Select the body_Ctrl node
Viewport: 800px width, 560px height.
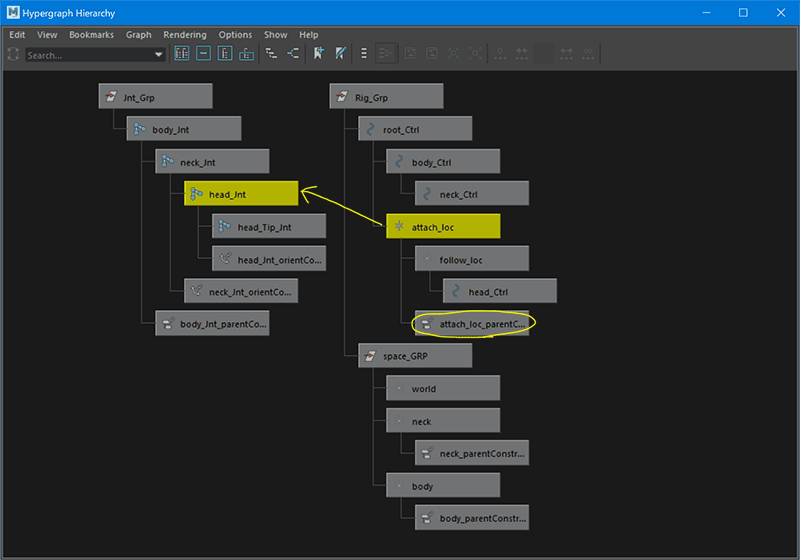(x=443, y=161)
